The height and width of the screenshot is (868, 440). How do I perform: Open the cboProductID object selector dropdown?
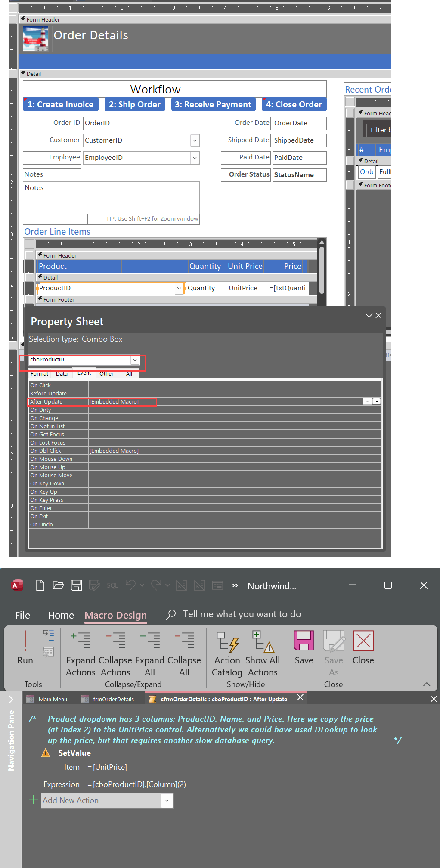[135, 360]
